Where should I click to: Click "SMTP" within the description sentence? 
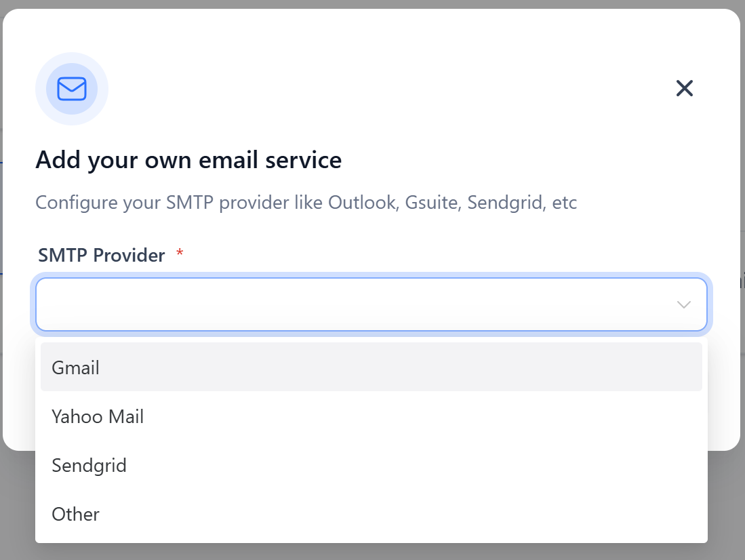click(x=185, y=203)
